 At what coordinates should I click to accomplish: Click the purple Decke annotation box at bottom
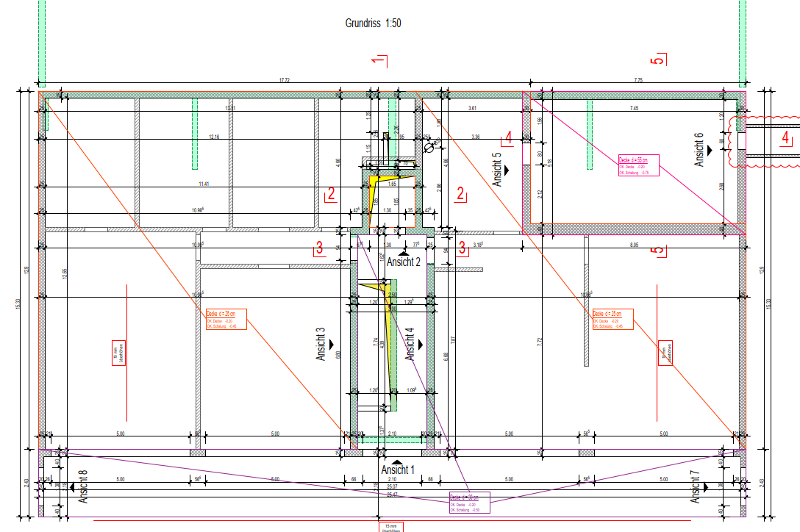469,503
